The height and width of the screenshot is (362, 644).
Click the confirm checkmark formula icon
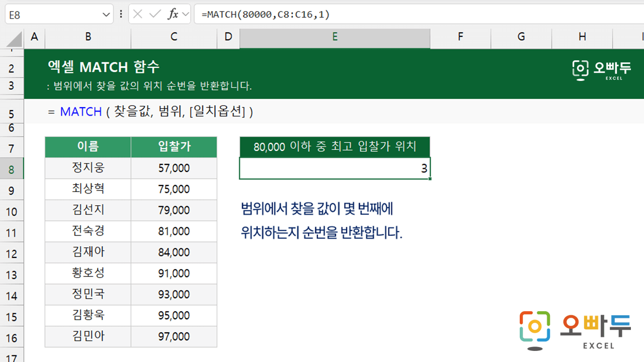click(155, 14)
